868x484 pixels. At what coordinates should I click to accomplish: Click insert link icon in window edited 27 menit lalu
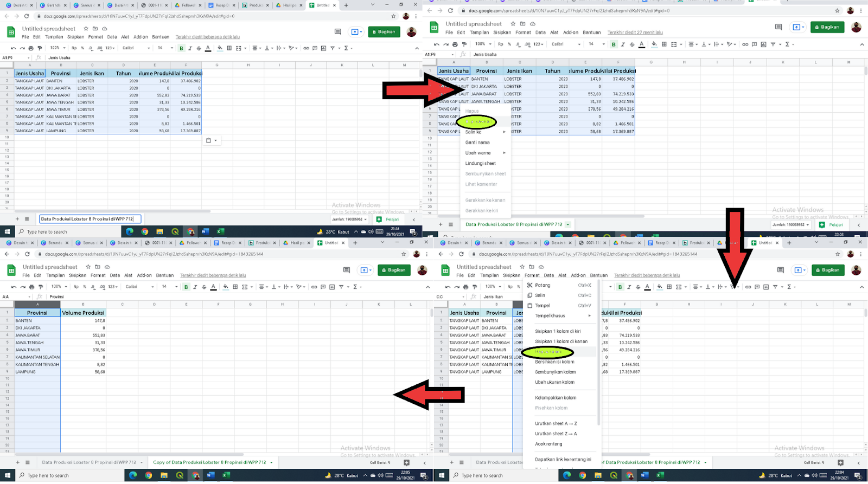pyautogui.click(x=745, y=44)
